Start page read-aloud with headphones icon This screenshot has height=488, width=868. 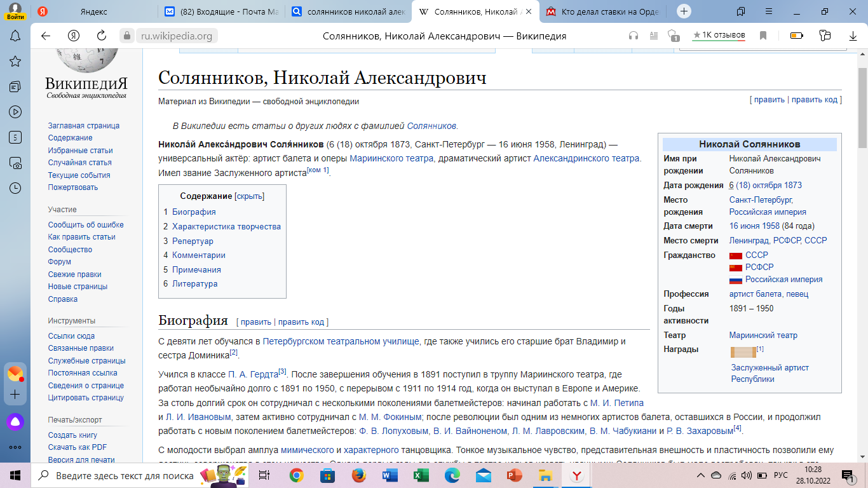click(x=634, y=36)
